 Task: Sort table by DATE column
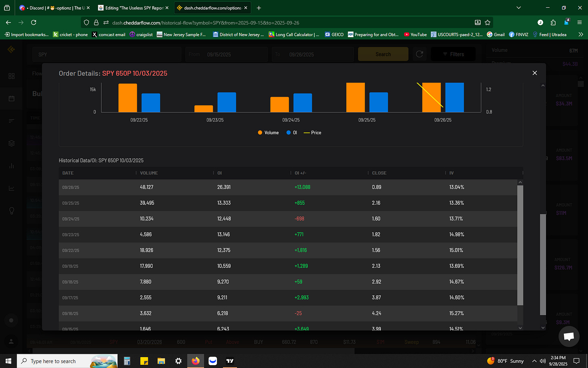68,173
